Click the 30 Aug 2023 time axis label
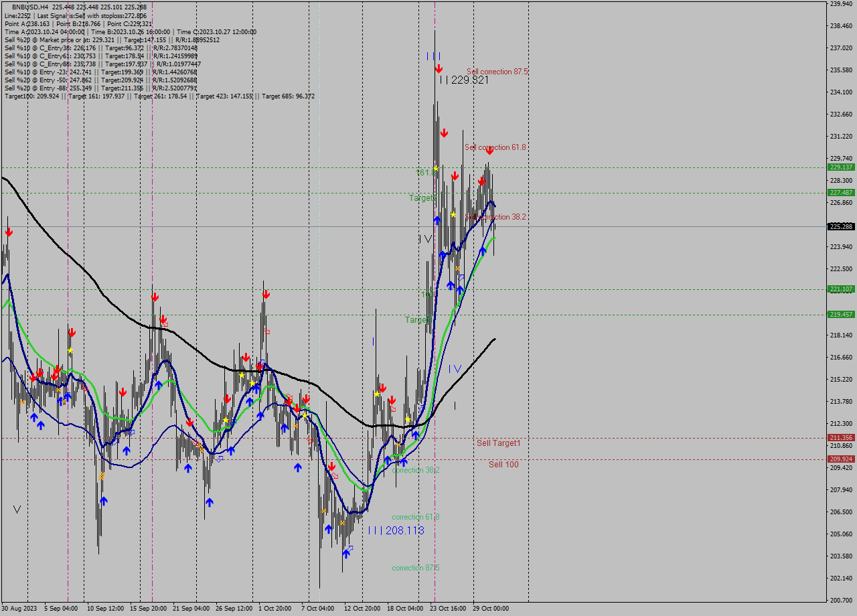The image size is (857, 616). 19,609
